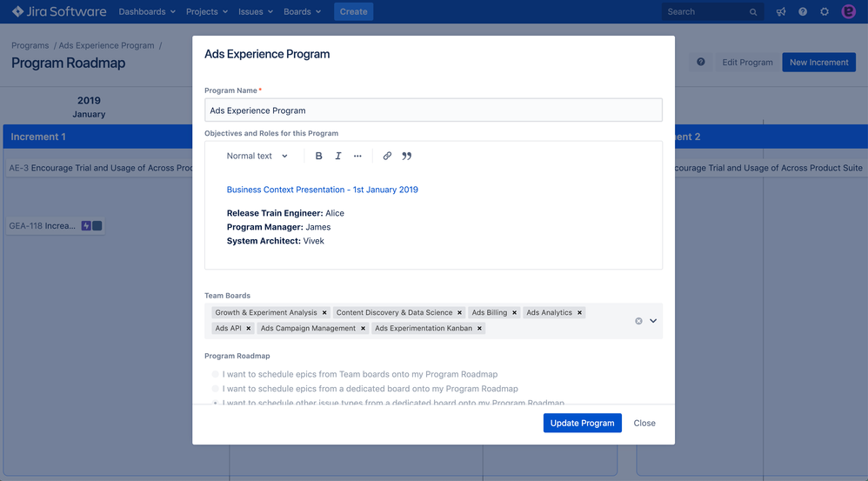Remove Growth & Experiment Analysis board
The height and width of the screenshot is (481, 868).
point(324,313)
